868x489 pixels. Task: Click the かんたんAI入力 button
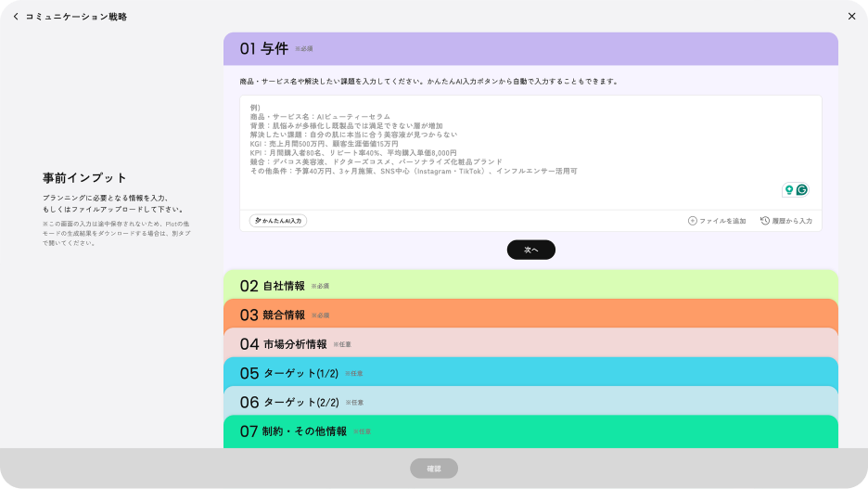click(x=278, y=221)
